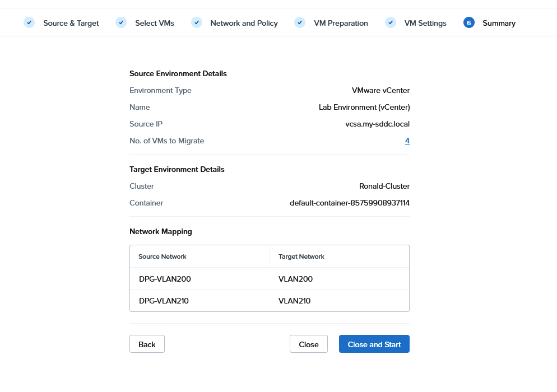Click the completed check icon for Network and Policy
Viewport: 557px width, 392px height.
[197, 22]
